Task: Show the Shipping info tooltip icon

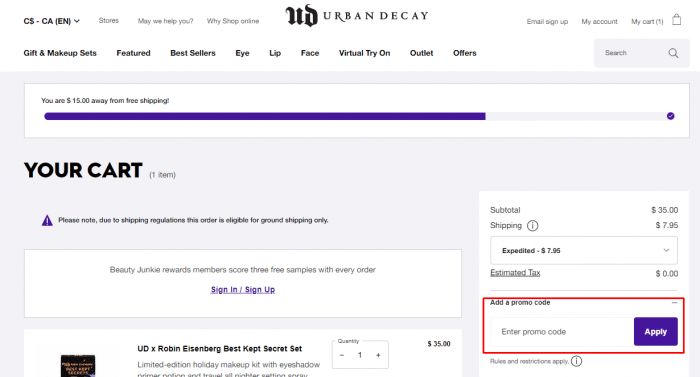Action: click(533, 226)
